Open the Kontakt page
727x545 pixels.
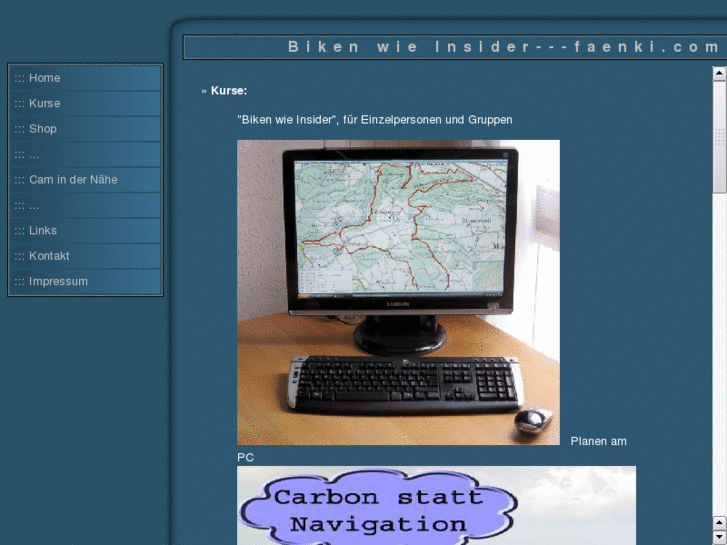85,256
